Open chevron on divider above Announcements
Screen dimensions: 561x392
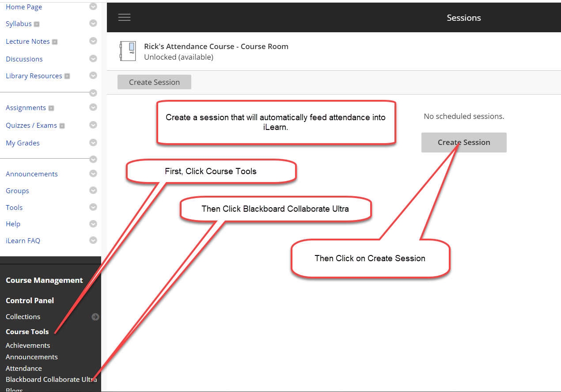(93, 159)
